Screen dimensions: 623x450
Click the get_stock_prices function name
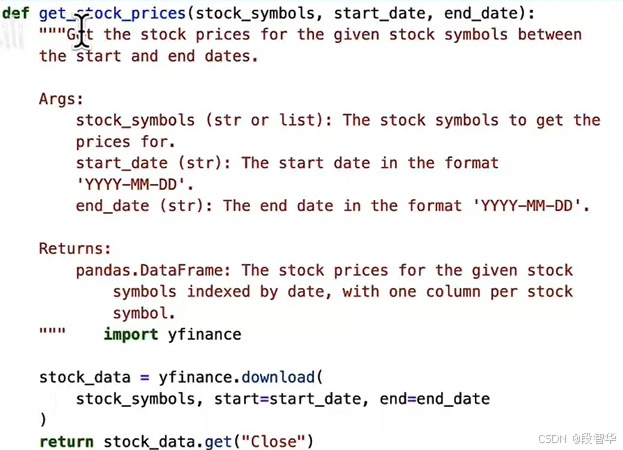112,14
